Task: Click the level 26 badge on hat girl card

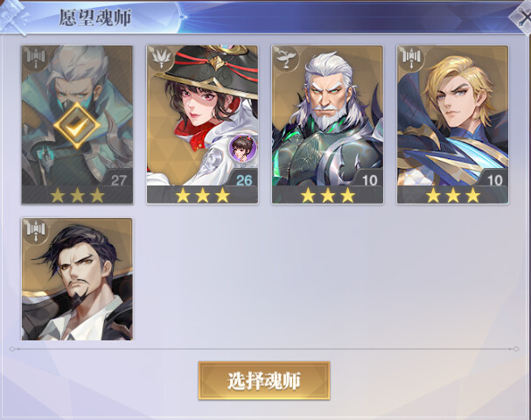Action: coord(244,180)
